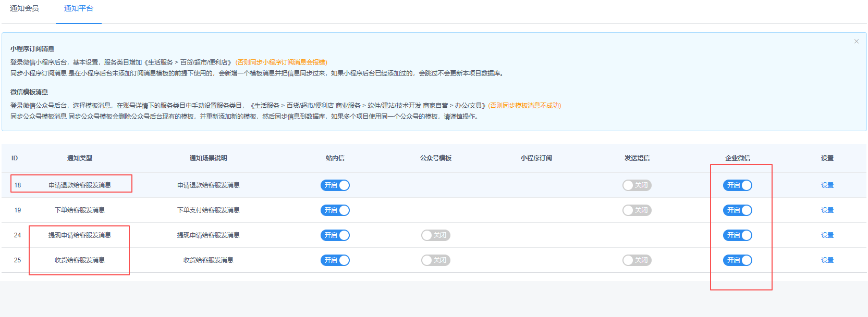Toggle 企业微信 switch for 下单给客服发消息

click(737, 210)
